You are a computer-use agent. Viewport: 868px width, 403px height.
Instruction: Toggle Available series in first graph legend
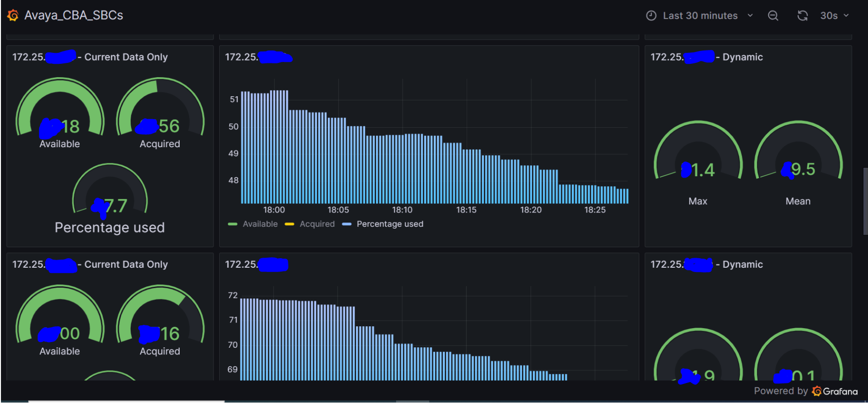(x=260, y=224)
